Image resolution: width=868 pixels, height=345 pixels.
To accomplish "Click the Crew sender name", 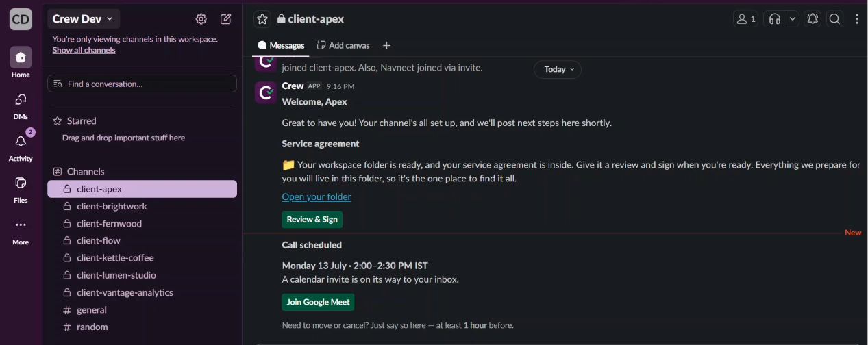I will pos(293,86).
